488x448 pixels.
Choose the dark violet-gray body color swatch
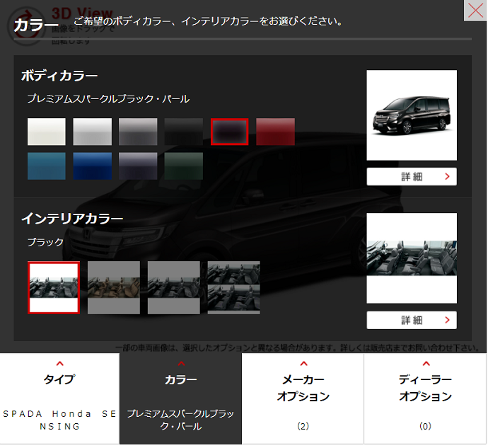pyautogui.click(x=138, y=166)
